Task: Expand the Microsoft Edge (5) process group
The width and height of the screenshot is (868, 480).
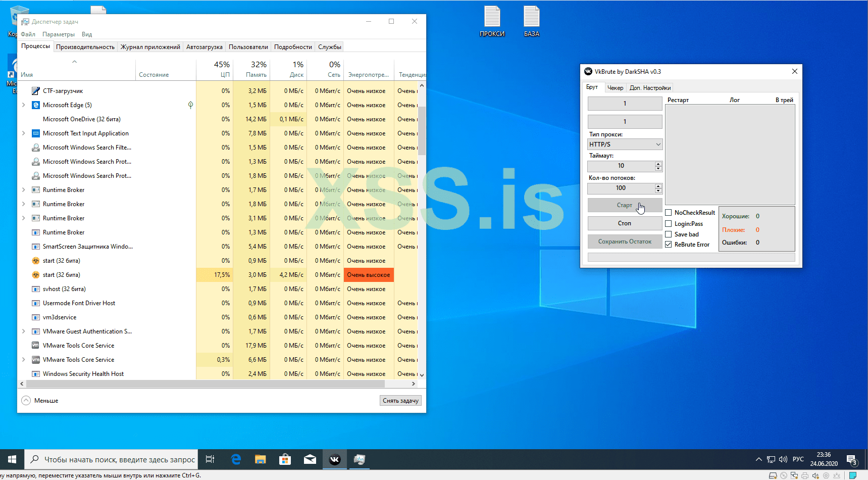Action: 24,105
